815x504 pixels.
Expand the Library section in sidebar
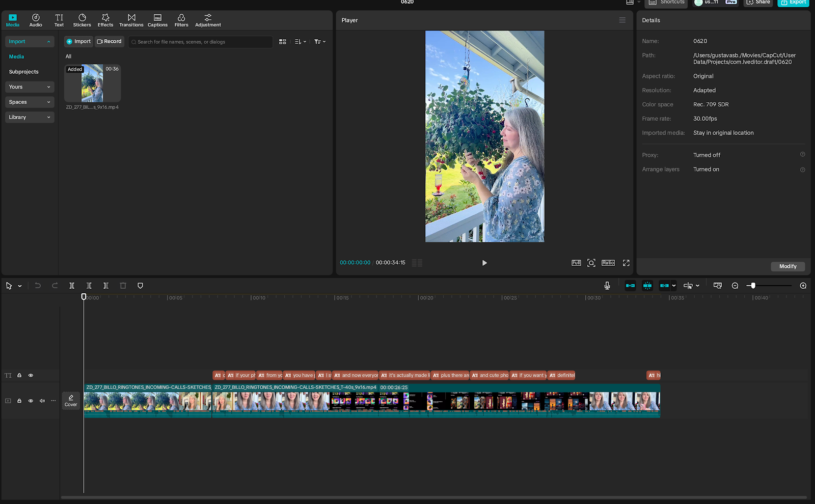30,117
